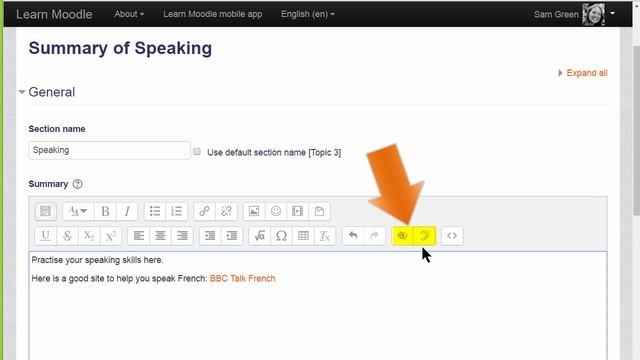Open Sam Green profile name
This screenshot has width=640, height=360.
click(556, 14)
